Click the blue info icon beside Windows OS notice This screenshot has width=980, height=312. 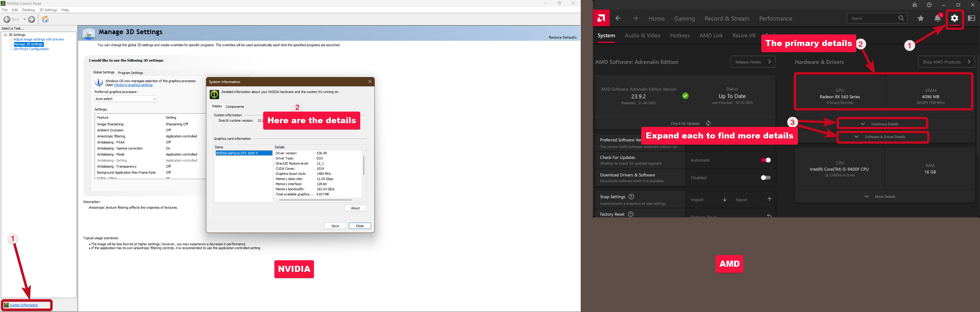[x=99, y=82]
